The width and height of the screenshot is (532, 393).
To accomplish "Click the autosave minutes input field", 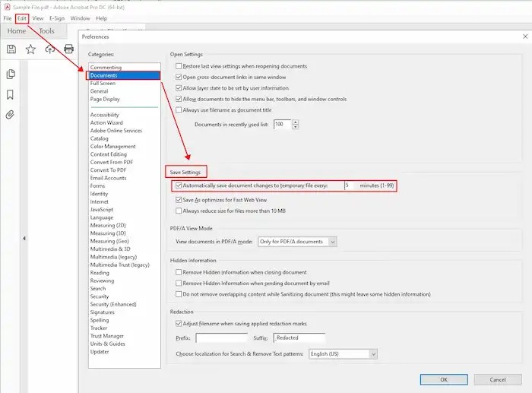I will 350,185.
